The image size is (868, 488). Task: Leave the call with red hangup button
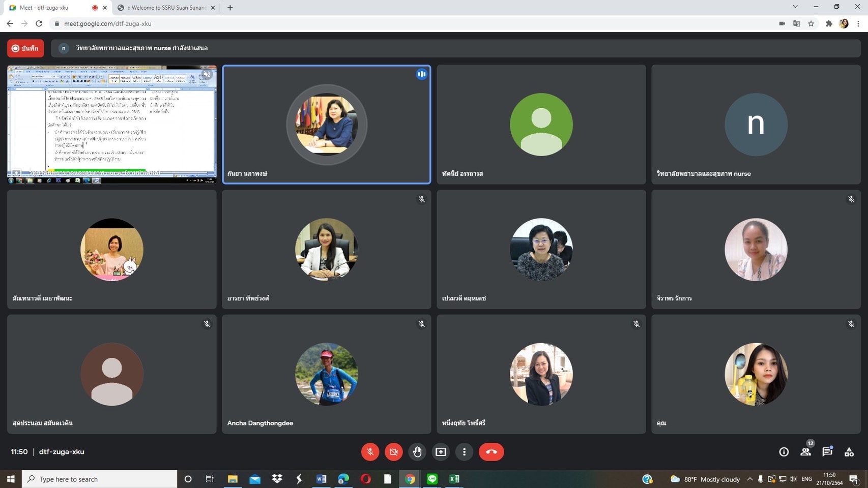pos(491,452)
